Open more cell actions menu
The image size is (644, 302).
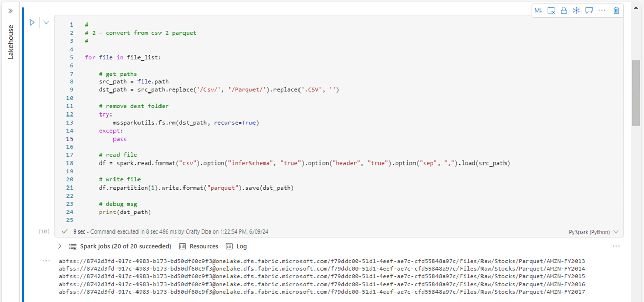602,10
